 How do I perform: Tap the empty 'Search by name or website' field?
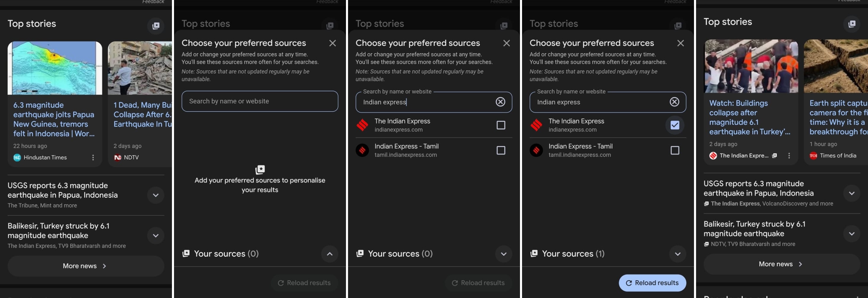(260, 101)
